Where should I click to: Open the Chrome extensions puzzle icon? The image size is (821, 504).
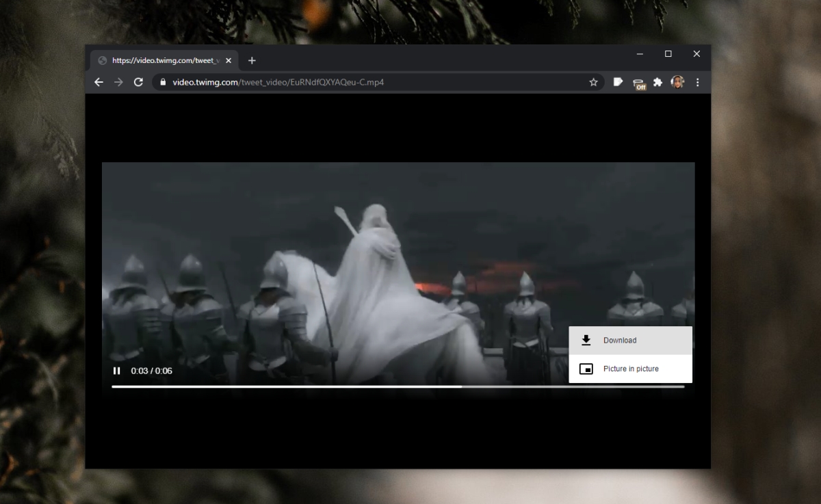point(658,81)
